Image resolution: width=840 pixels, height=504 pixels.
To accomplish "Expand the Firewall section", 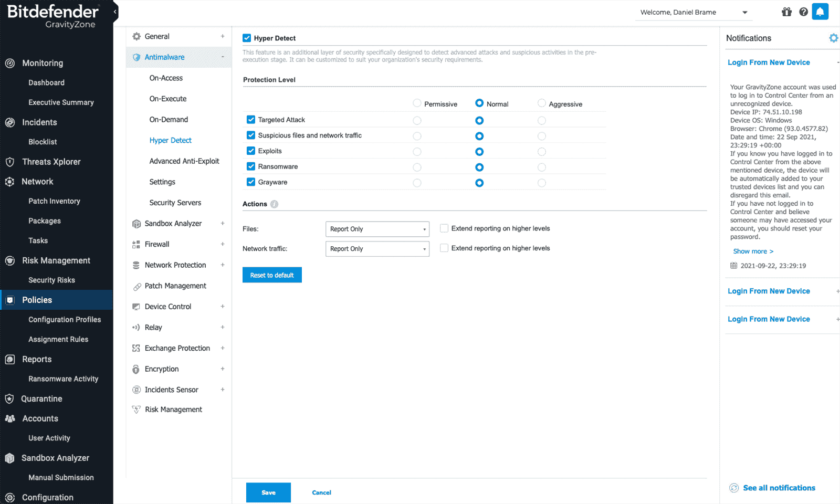I will [223, 244].
